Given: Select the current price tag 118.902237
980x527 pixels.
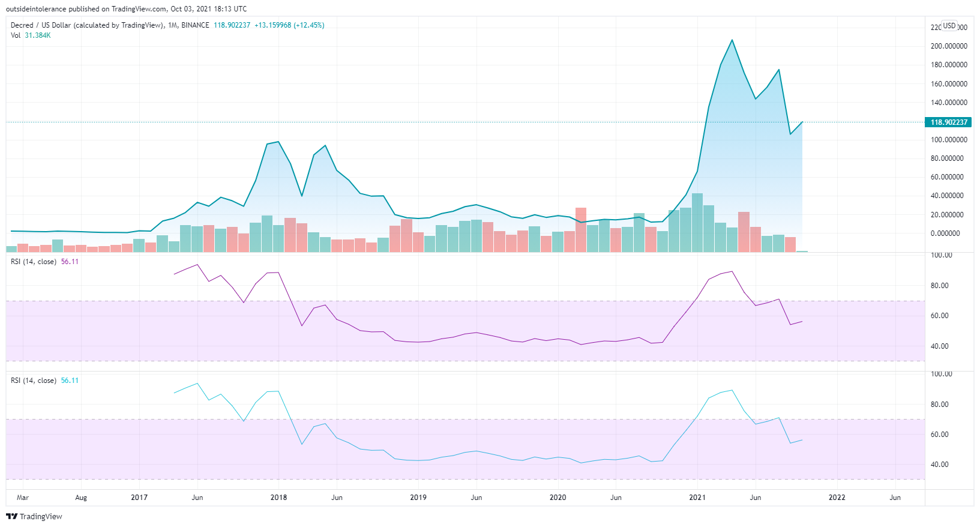Looking at the screenshot, I should tap(949, 122).
